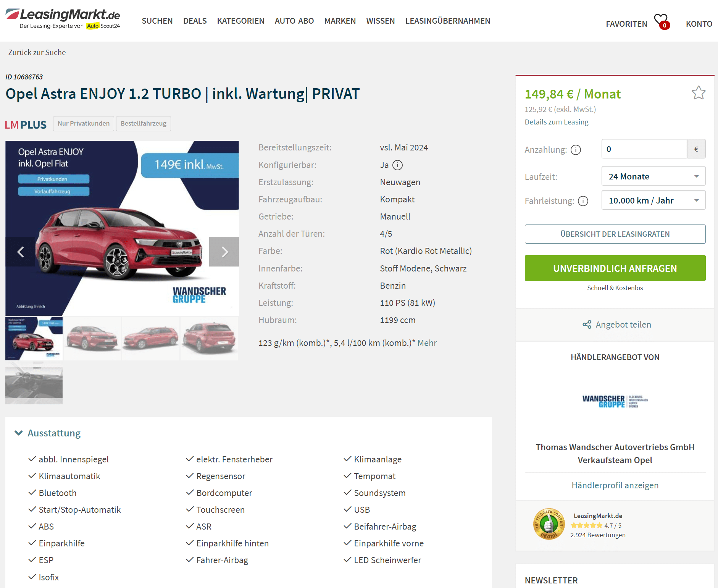Open the KATEGORIEN menu item
Viewport: 718px width, 588px height.
coord(240,21)
